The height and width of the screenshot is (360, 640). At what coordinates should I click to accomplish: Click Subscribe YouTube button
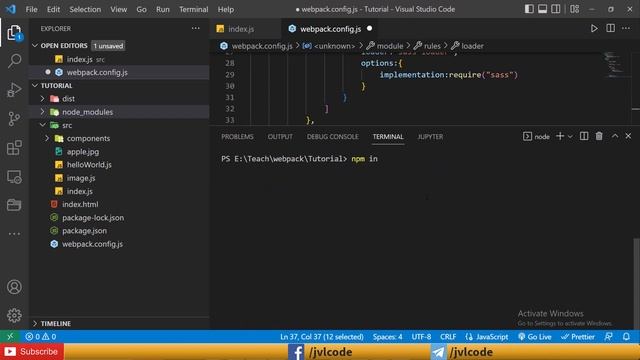click(x=31, y=352)
